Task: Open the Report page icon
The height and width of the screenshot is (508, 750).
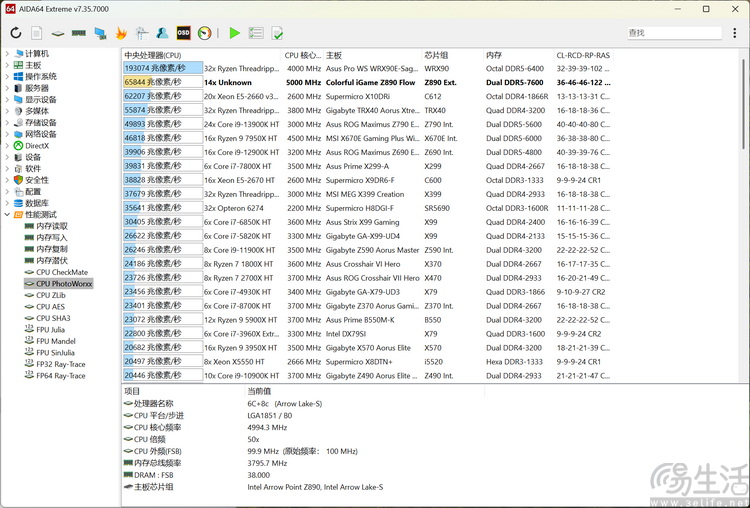Action: tap(37, 33)
